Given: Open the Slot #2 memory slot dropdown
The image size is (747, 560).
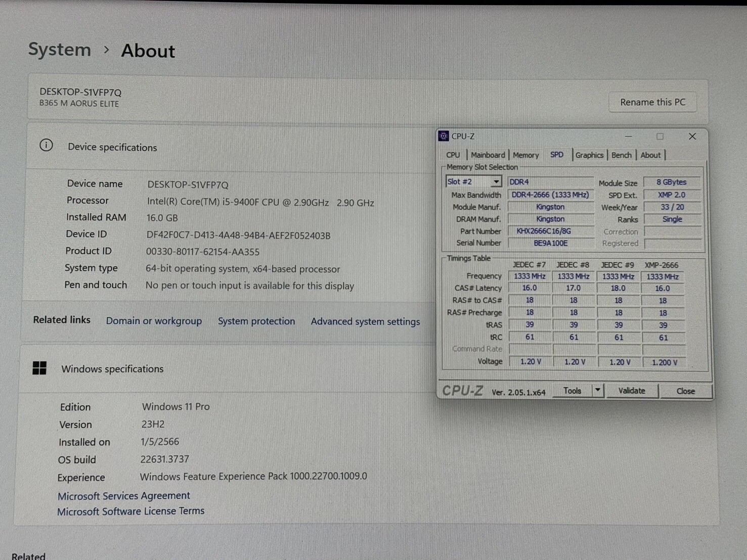Looking at the screenshot, I should coord(496,181).
